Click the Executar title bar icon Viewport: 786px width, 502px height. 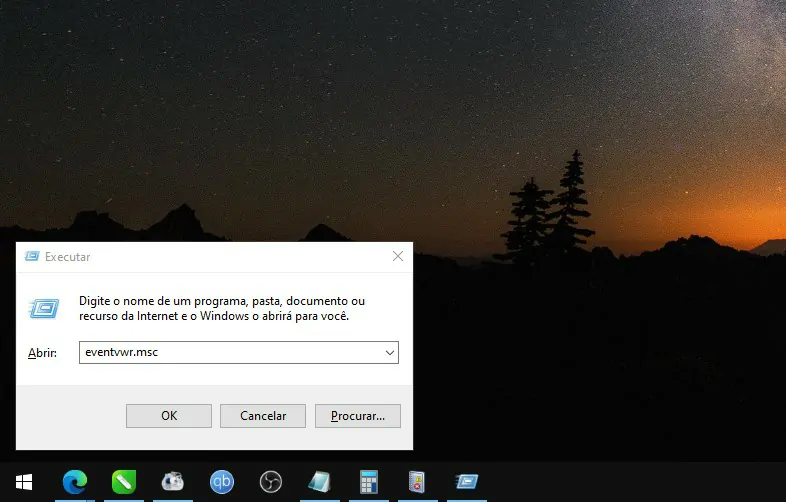click(32, 256)
